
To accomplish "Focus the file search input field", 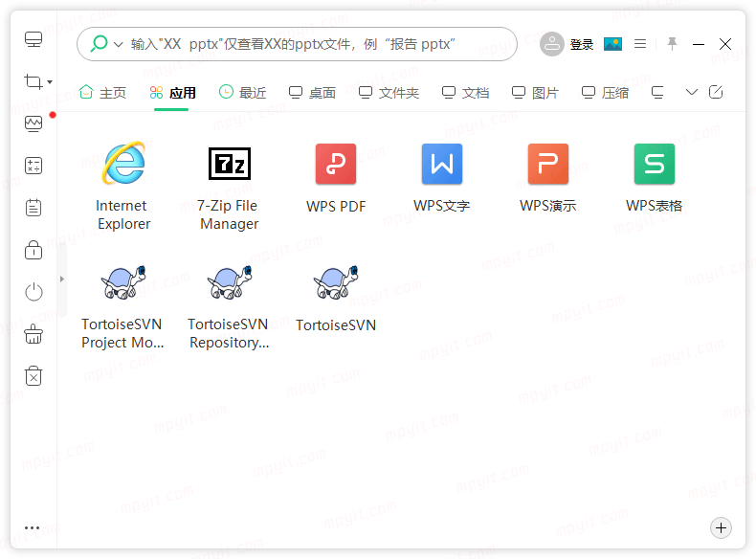I will coord(297,44).
